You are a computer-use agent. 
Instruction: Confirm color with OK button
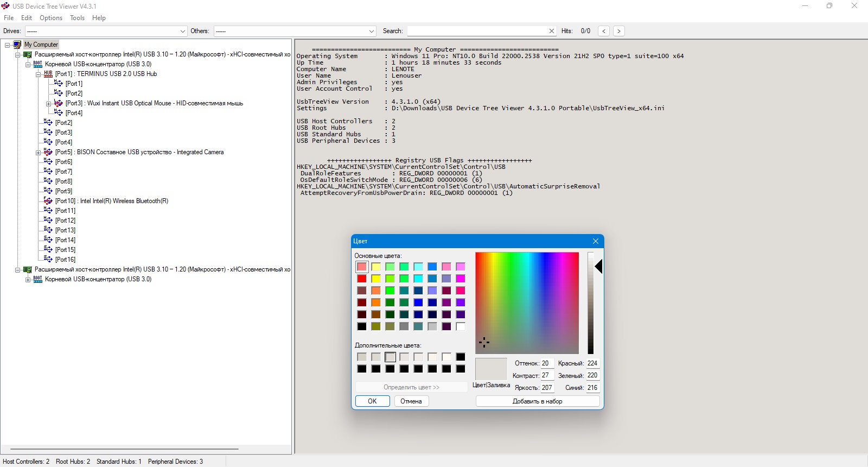coord(373,401)
